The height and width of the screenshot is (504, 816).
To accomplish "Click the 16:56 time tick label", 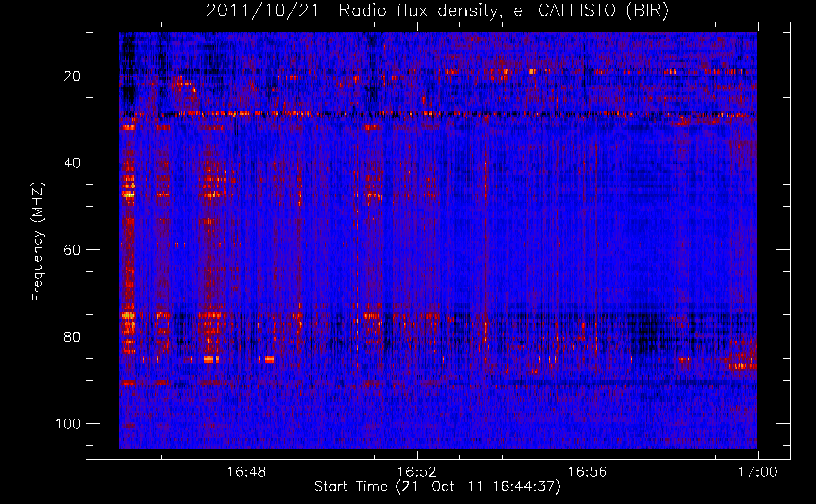I will click(588, 472).
